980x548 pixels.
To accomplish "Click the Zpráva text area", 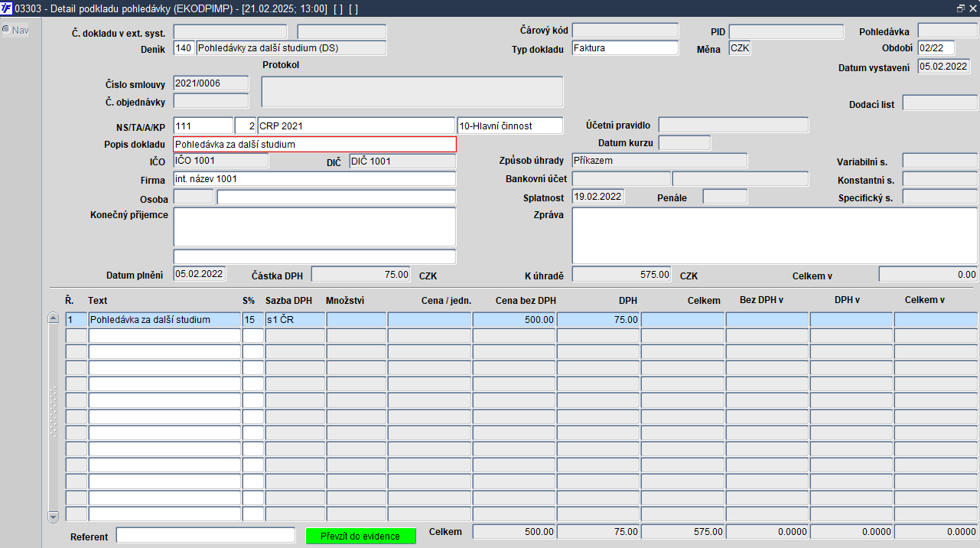I will pos(774,236).
